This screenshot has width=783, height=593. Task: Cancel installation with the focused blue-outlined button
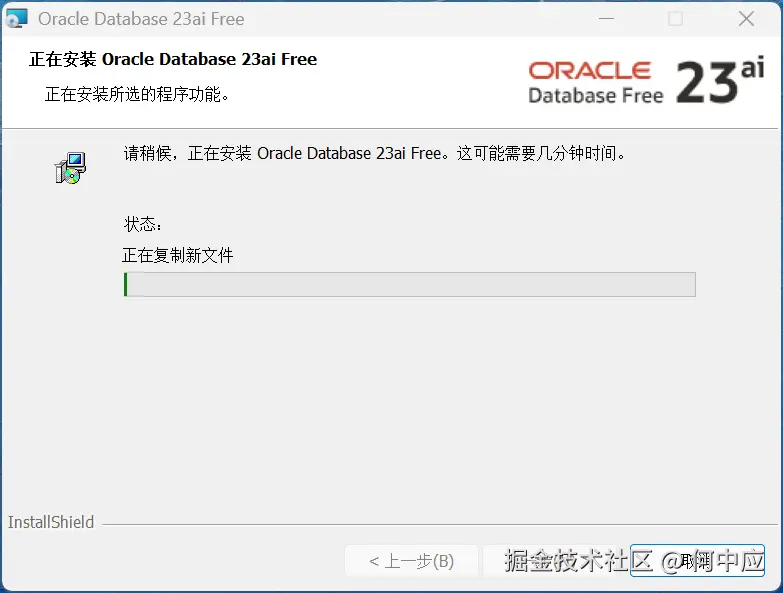click(x=697, y=561)
